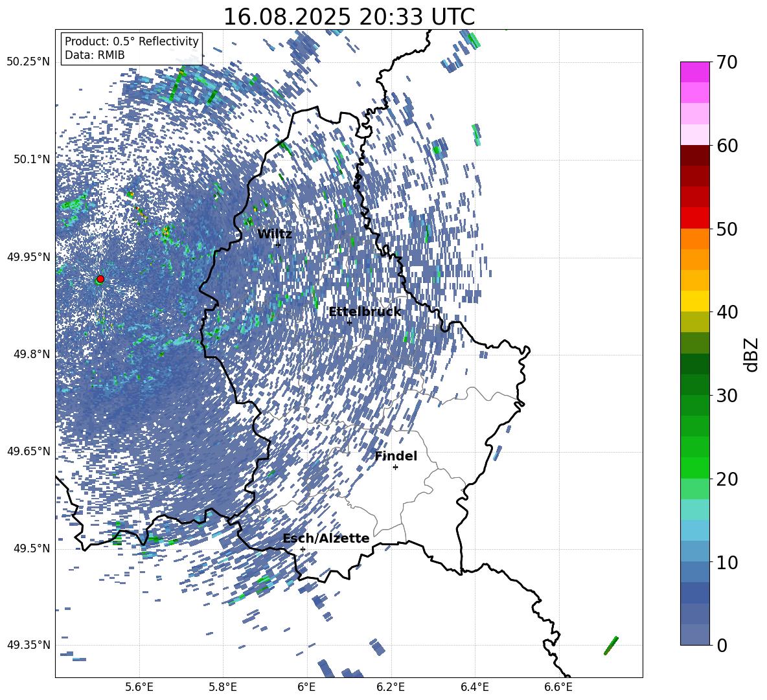Click the 50.25°N latitude label
The height and width of the screenshot is (700, 767).
click(29, 62)
